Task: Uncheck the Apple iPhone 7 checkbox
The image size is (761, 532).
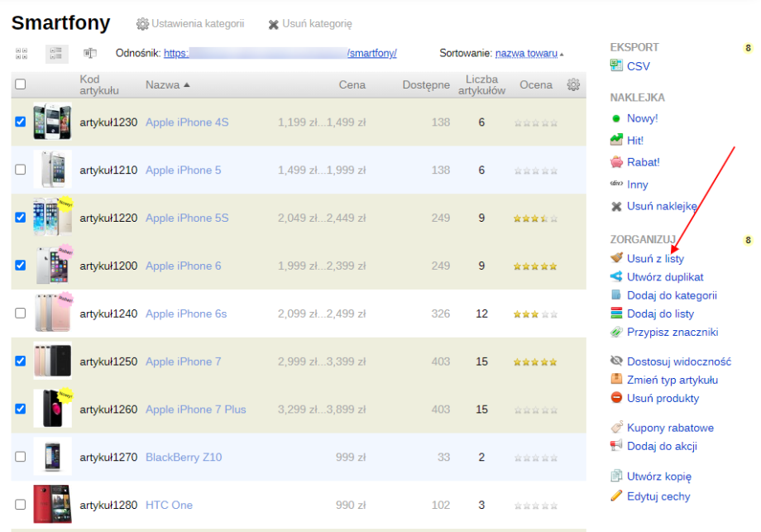Action: point(21,361)
